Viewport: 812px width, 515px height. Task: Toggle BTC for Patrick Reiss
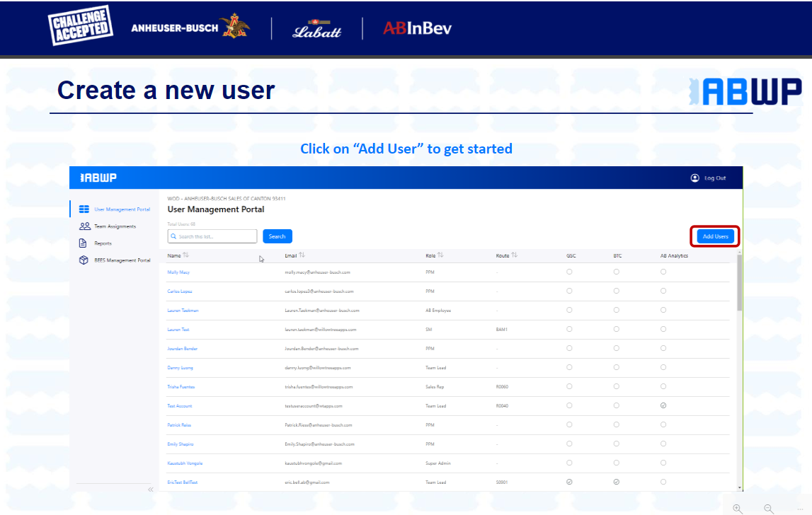pos(616,425)
